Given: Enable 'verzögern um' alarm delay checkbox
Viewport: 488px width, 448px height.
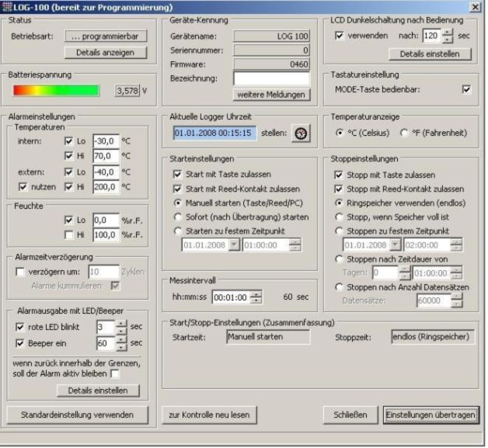Looking at the screenshot, I should [x=20, y=272].
